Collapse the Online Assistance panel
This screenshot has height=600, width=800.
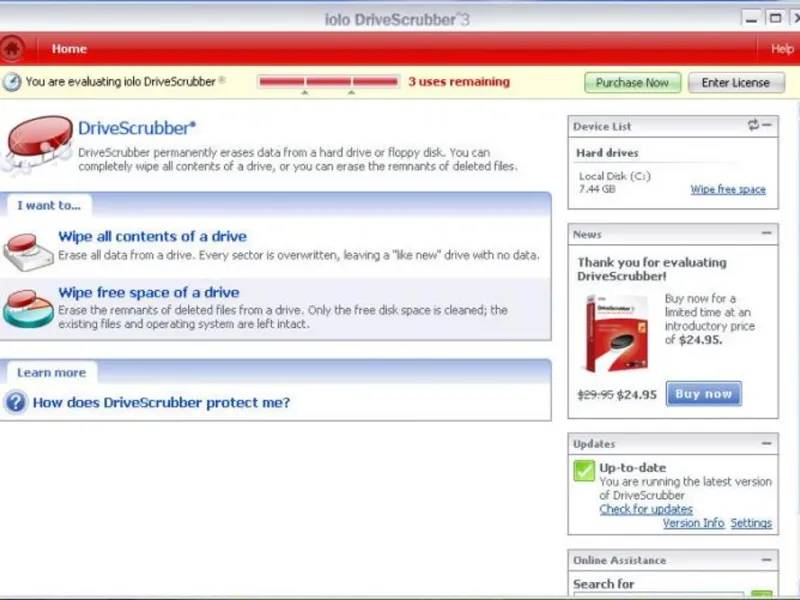tap(766, 560)
